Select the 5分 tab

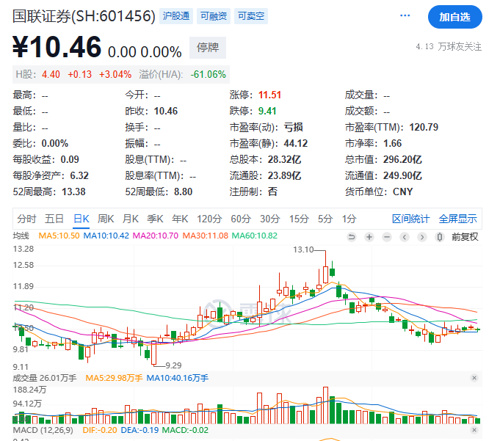[x=325, y=219]
